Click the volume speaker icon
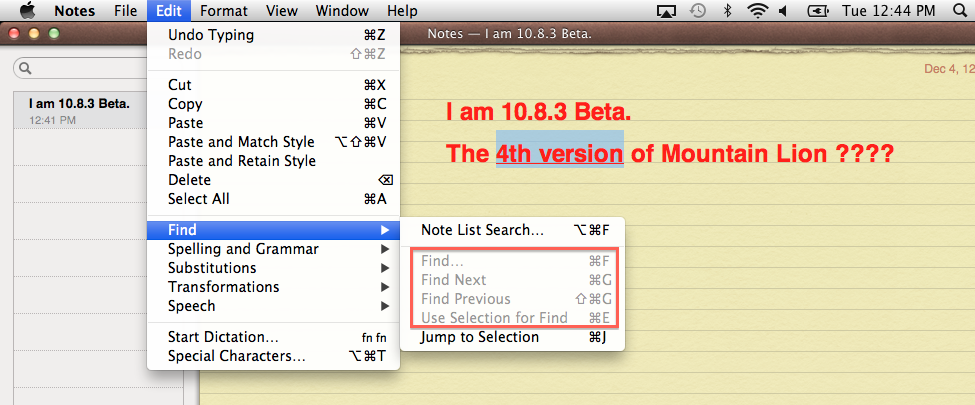Image resolution: width=975 pixels, height=405 pixels. (783, 11)
